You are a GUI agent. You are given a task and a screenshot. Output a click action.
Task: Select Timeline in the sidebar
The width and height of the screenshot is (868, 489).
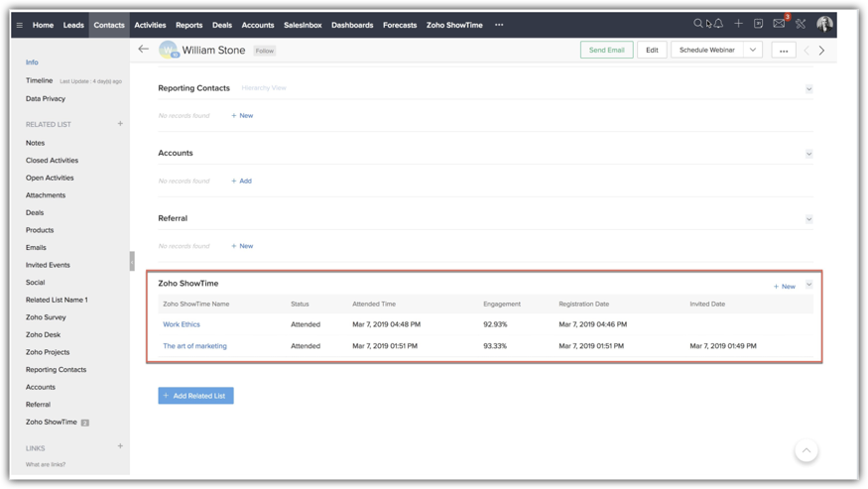coord(40,80)
